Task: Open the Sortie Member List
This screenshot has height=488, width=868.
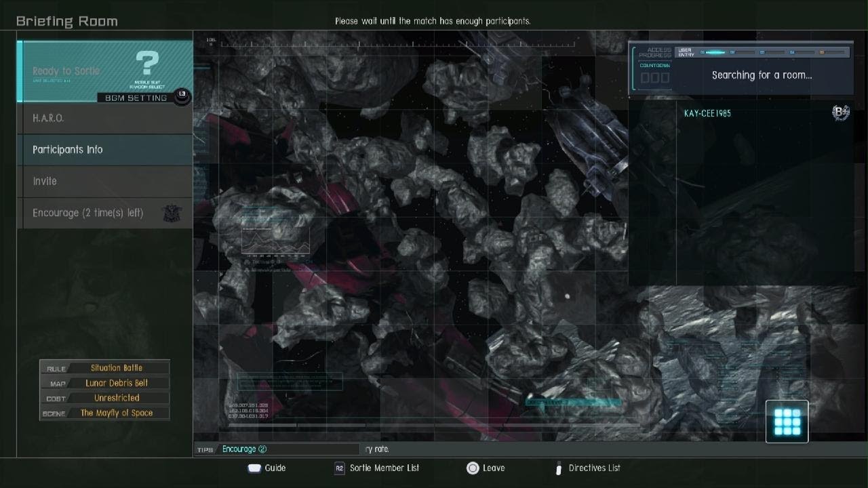Action: click(x=384, y=468)
